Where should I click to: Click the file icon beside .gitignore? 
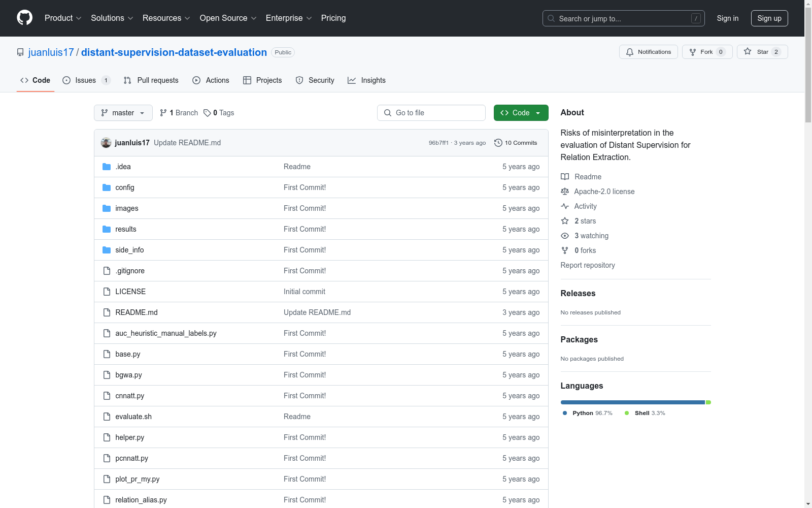tap(107, 271)
